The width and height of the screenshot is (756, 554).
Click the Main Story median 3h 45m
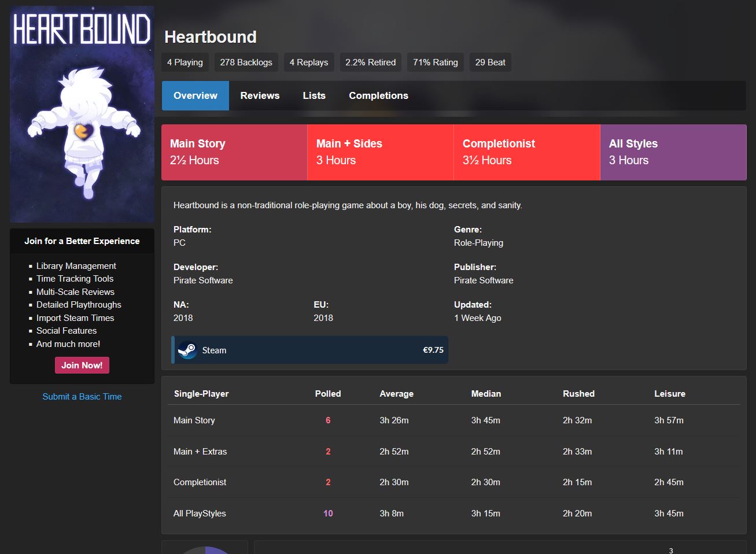point(486,420)
